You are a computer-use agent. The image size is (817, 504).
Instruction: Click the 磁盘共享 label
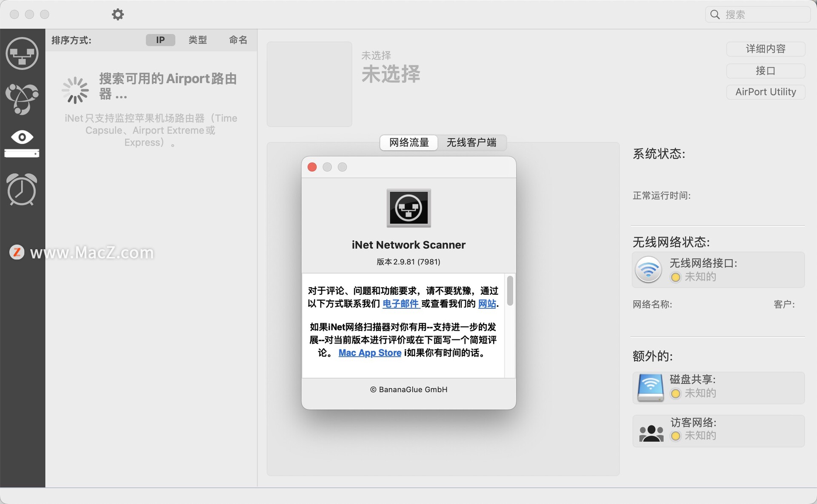[x=693, y=379]
